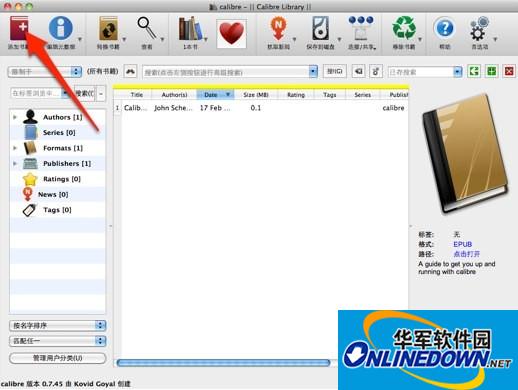Click the Fetch news icon with N
The image size is (518, 390).
[x=279, y=29]
